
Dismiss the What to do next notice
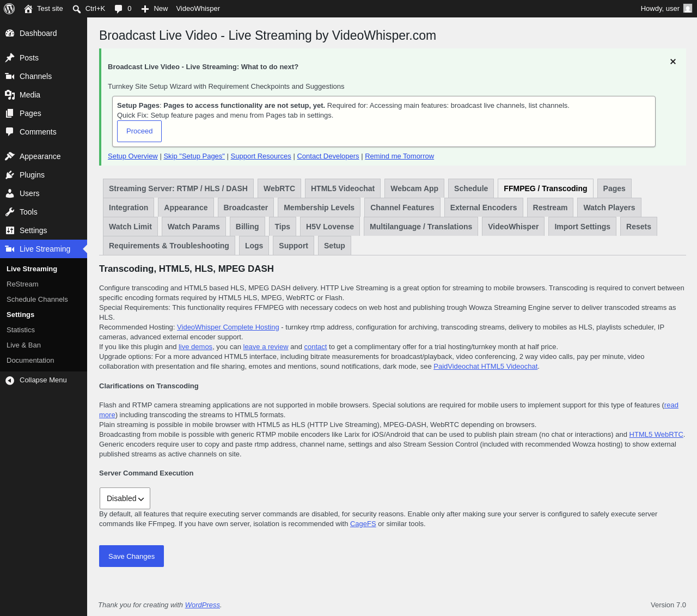tap(673, 62)
